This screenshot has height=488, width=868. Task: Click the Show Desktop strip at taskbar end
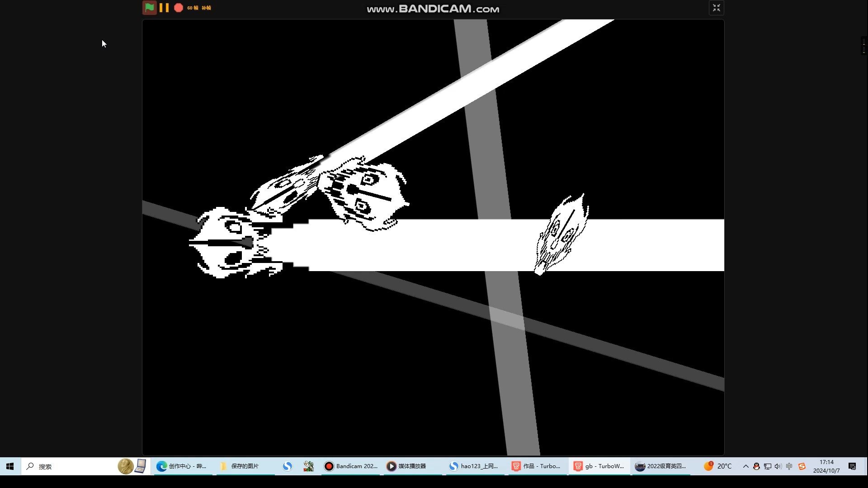pyautogui.click(x=866, y=466)
